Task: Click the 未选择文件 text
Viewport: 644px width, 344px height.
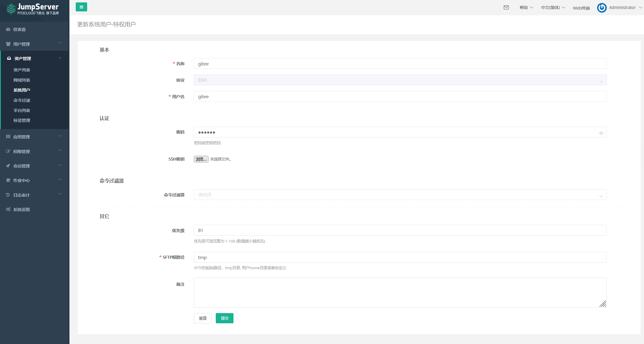Action: coord(220,159)
